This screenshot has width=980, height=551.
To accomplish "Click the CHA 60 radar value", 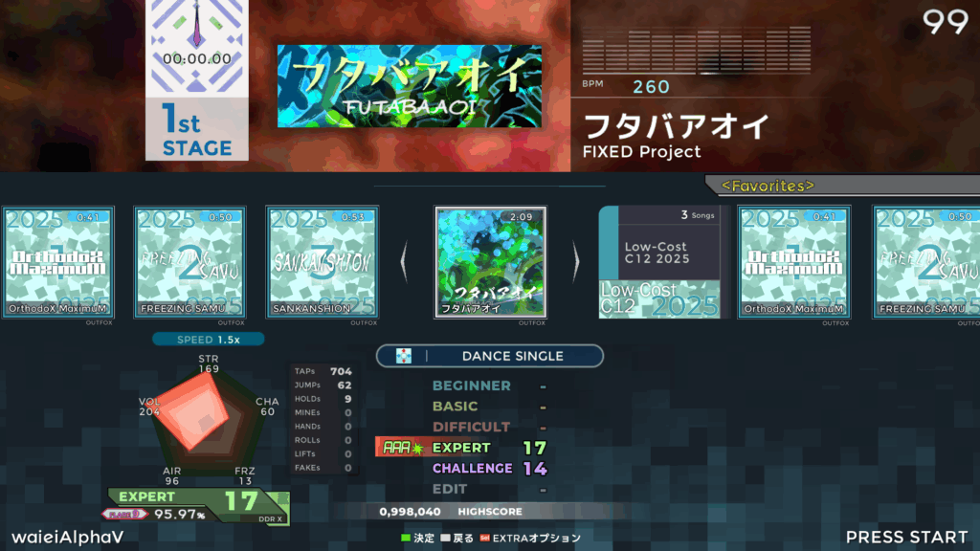I will [x=268, y=407].
